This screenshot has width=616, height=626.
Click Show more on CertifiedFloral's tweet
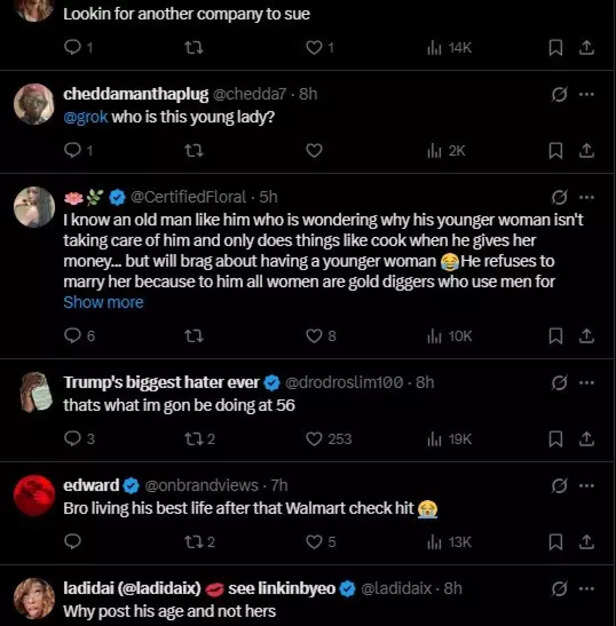103,302
